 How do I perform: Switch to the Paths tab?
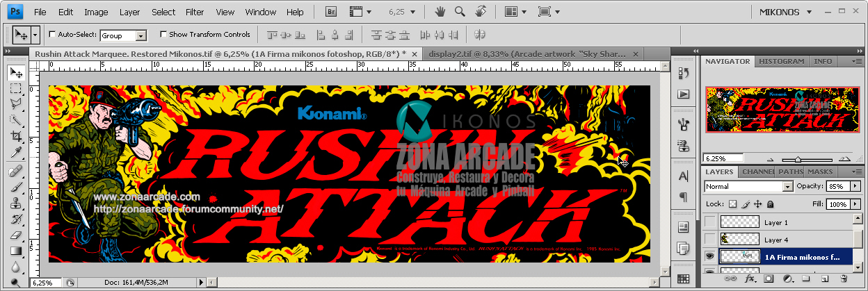[x=789, y=172]
